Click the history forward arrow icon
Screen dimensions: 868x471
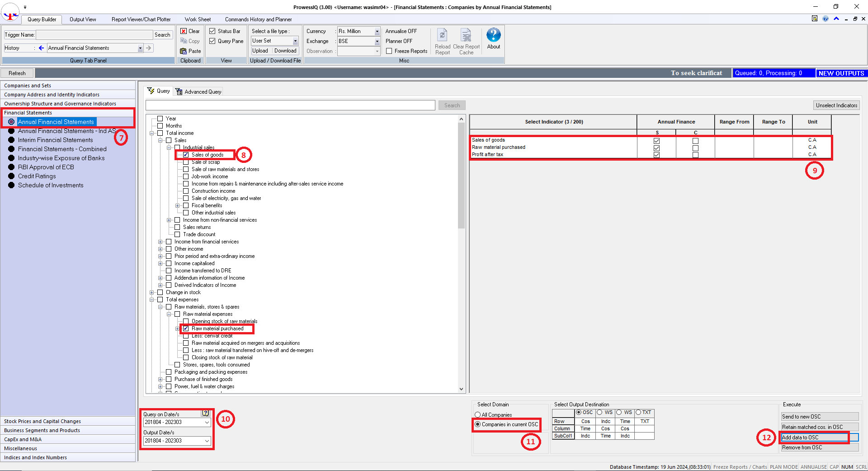coord(149,48)
